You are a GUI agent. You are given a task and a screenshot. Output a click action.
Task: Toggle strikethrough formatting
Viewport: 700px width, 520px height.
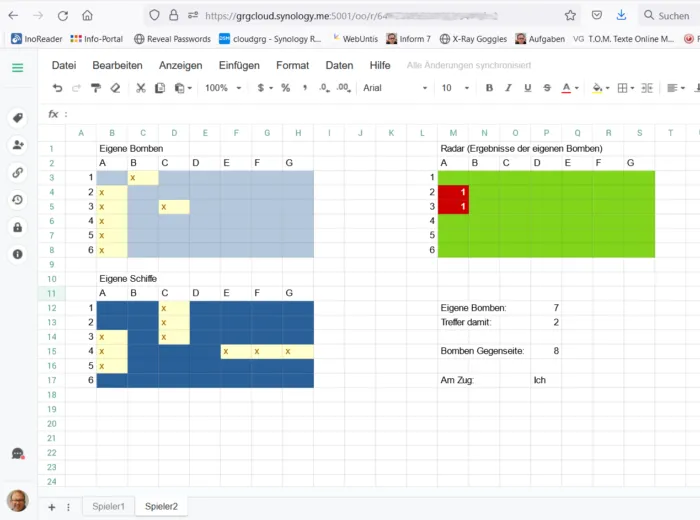click(548, 88)
